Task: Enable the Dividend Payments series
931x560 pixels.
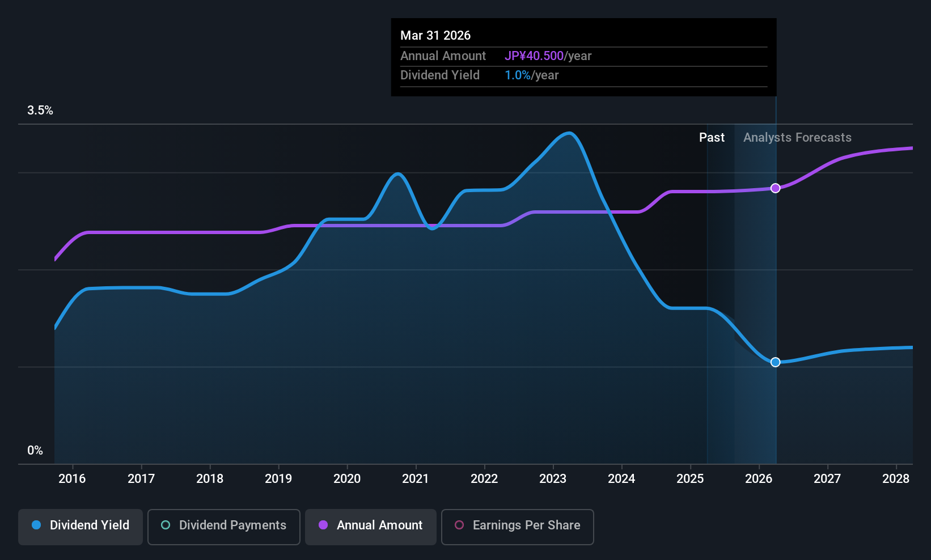Action: coord(224,527)
